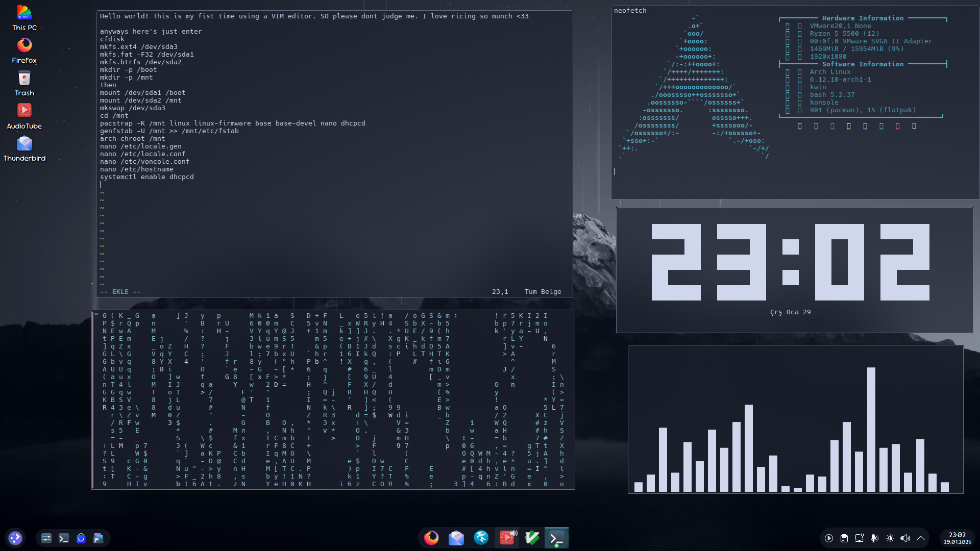Switch to Firefox in the task manager
The width and height of the screenshot is (980, 551).
pos(431,538)
